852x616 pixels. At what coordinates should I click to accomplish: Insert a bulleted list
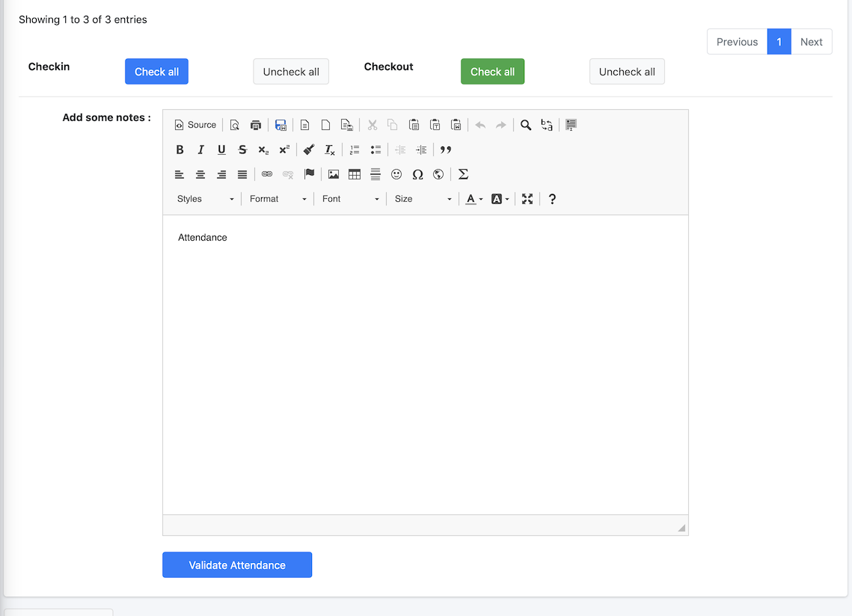[376, 150]
